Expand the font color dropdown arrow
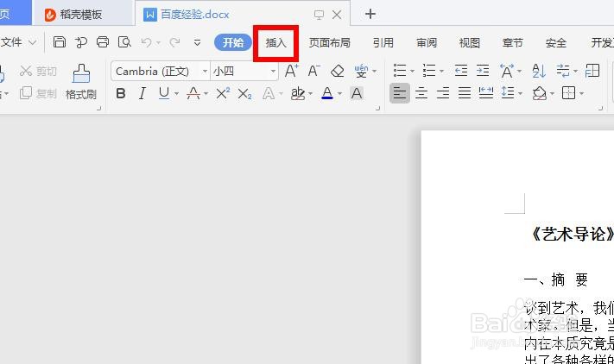This screenshot has width=614, height=364. [x=339, y=94]
